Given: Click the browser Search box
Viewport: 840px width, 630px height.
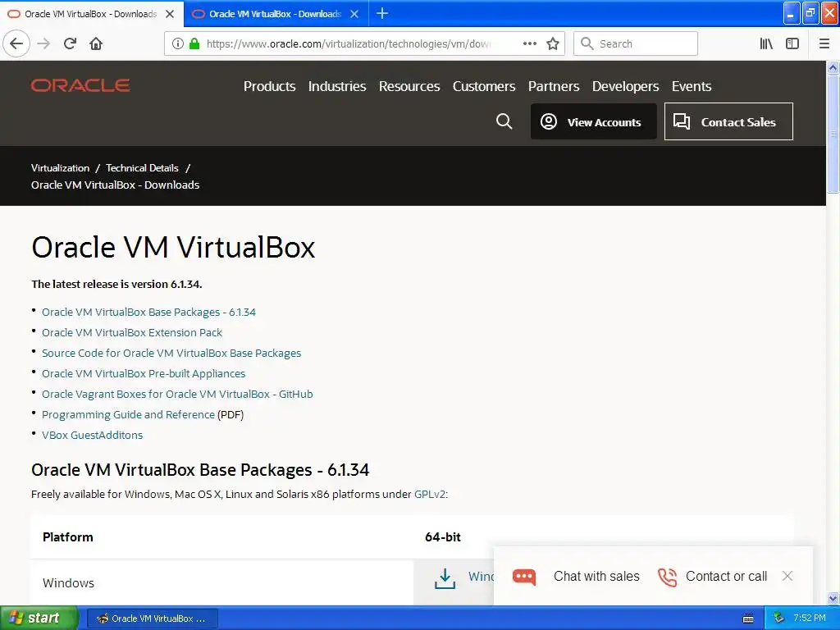Looking at the screenshot, I should click(636, 43).
